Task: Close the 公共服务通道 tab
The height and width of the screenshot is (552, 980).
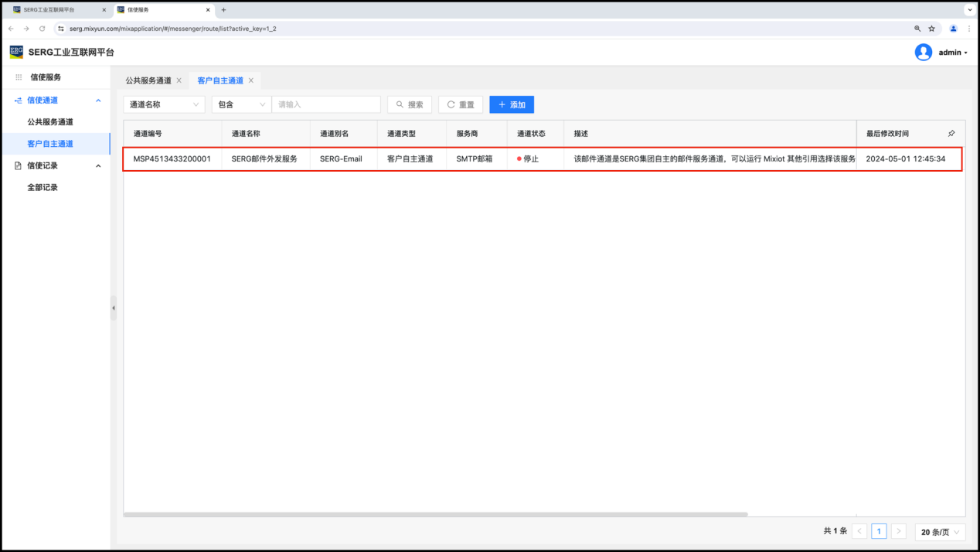Action: [x=179, y=80]
